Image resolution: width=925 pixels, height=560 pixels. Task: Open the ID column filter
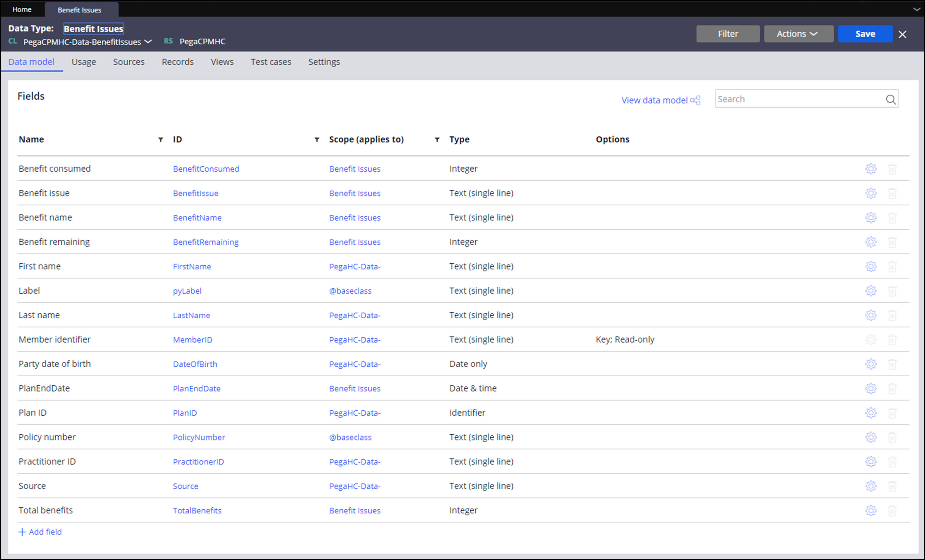pos(317,140)
